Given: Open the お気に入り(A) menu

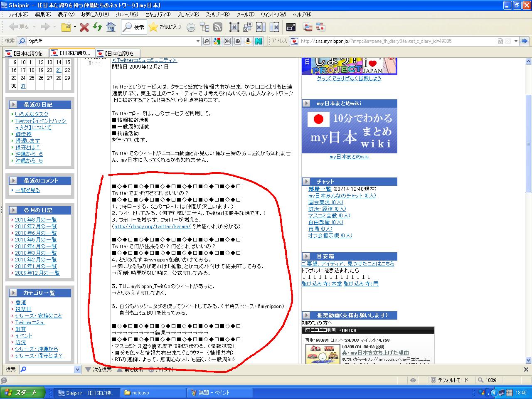Looking at the screenshot, I should click(x=95, y=15).
